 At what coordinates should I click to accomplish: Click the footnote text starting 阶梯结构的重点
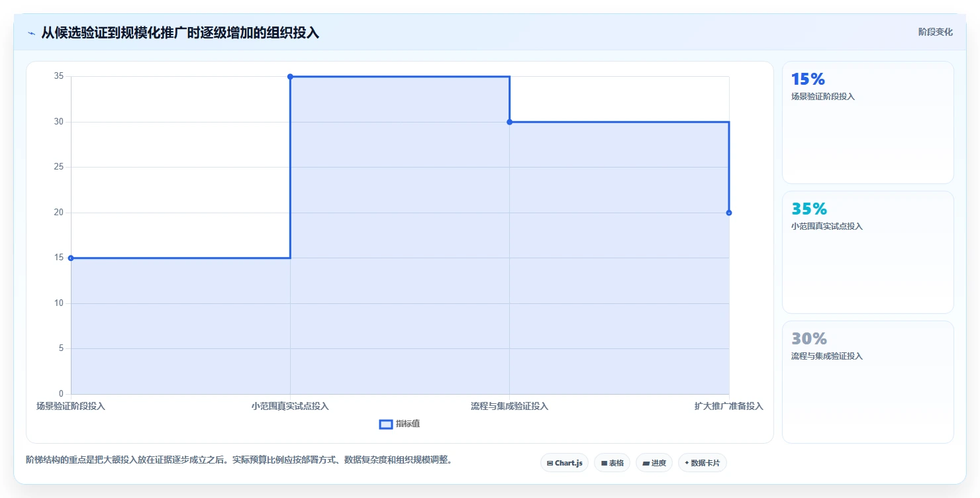238,460
